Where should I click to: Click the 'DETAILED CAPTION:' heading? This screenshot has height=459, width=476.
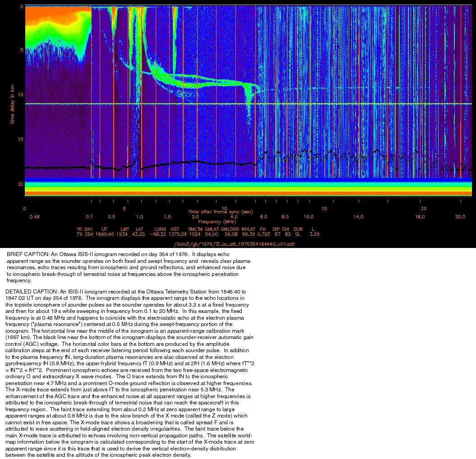[32, 292]
